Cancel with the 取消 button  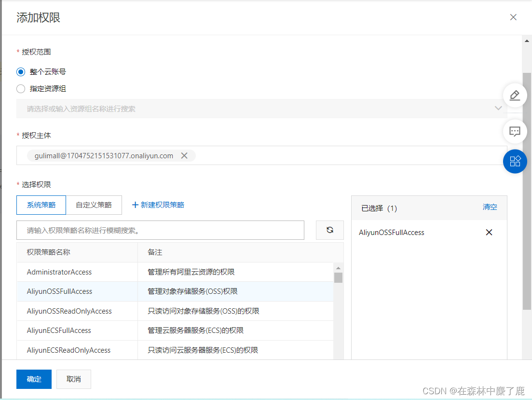[x=74, y=379]
